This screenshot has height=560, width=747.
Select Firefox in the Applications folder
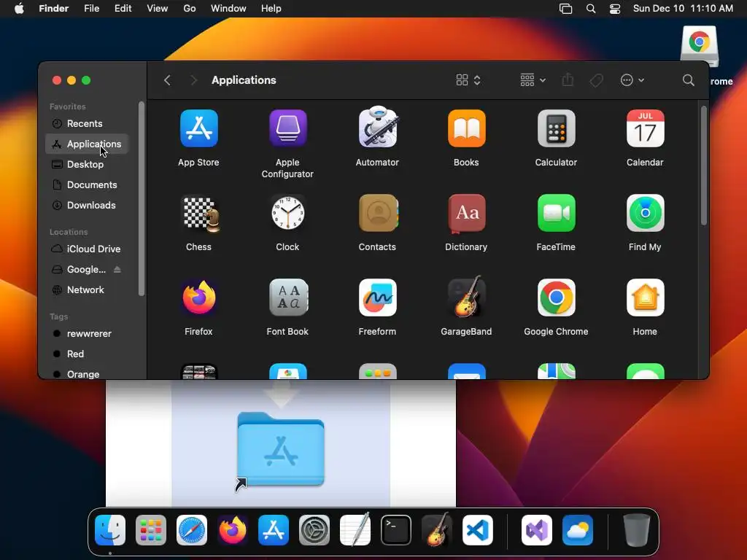[x=198, y=297]
